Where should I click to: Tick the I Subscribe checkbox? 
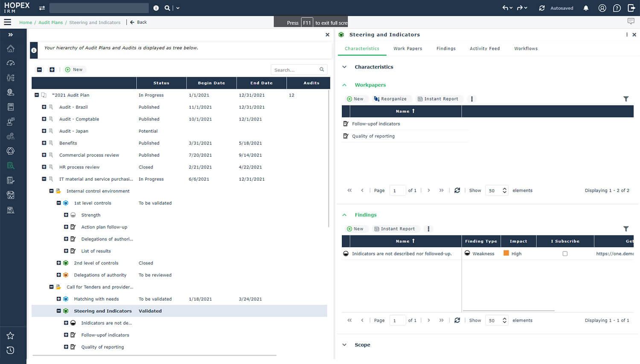[565, 254]
